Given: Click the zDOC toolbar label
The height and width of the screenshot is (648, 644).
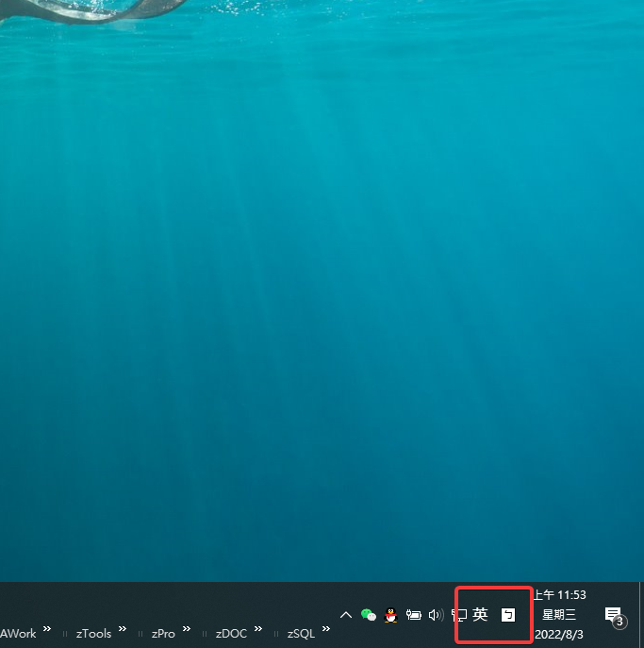Looking at the screenshot, I should (x=231, y=634).
